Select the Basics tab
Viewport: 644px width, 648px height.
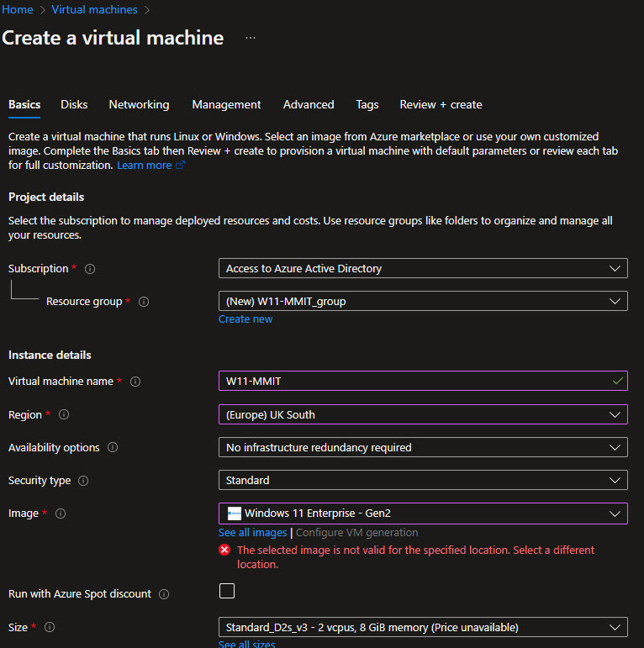(x=24, y=104)
